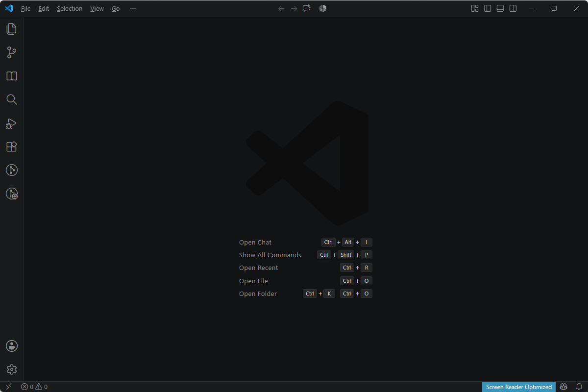Open the Manage gear icon

(x=12, y=369)
